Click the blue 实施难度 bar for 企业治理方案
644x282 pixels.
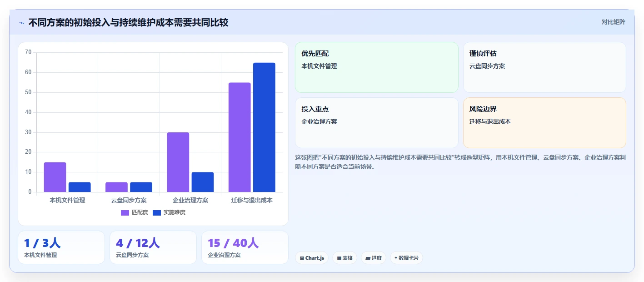203,182
